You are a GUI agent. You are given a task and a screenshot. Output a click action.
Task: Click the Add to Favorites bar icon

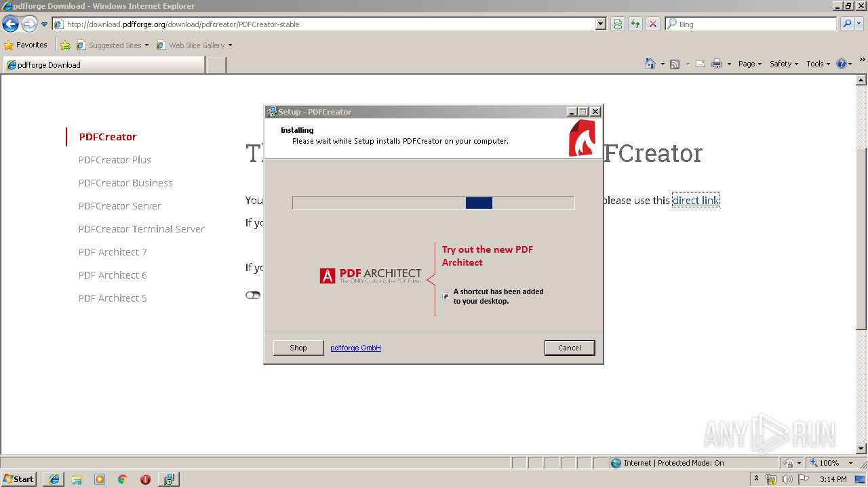click(65, 45)
